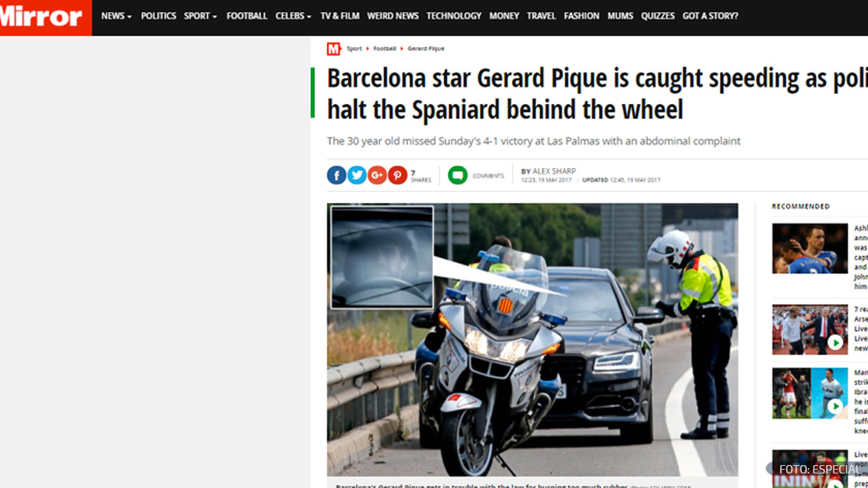The width and height of the screenshot is (868, 488).
Task: Expand the NEWS dropdown menu
Action: pyautogui.click(x=116, y=16)
